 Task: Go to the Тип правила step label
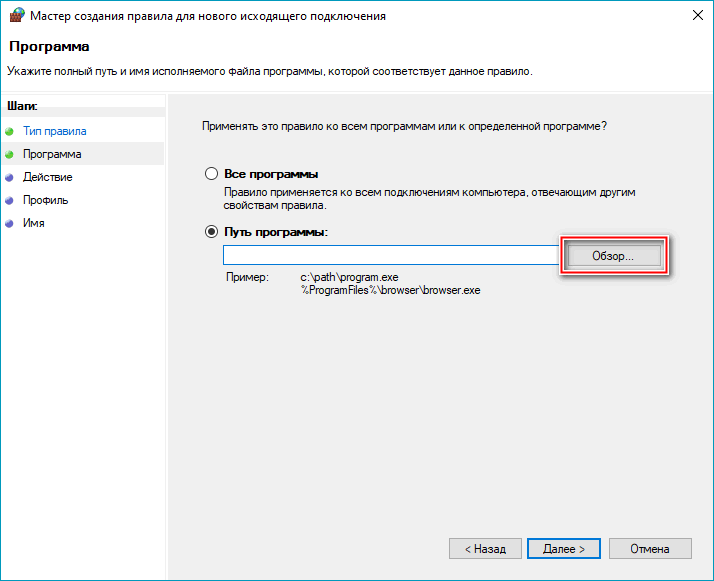coord(55,131)
